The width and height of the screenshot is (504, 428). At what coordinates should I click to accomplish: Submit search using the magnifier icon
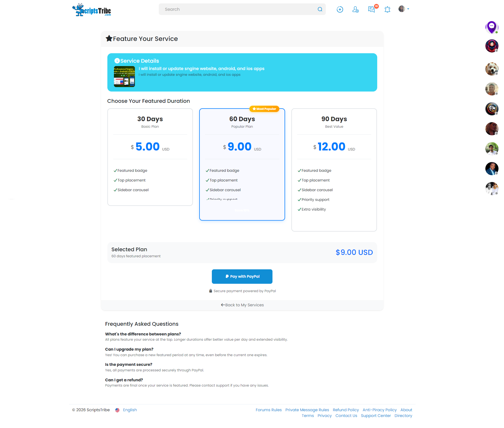[x=320, y=9]
